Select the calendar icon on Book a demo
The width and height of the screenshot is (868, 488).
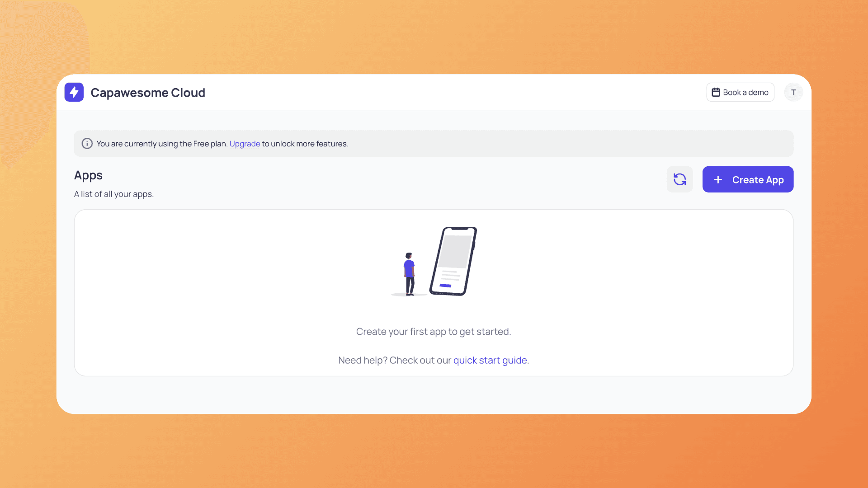[716, 92]
